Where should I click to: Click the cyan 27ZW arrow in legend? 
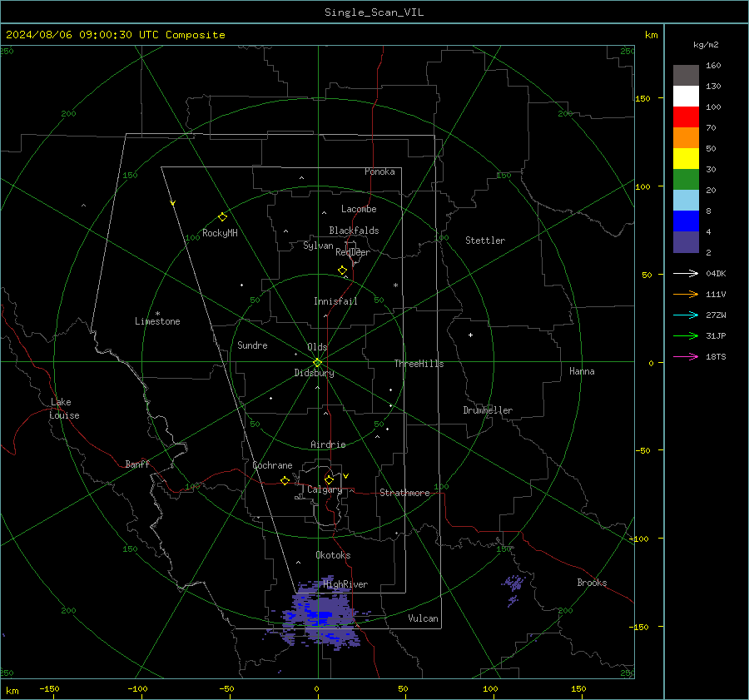point(686,315)
